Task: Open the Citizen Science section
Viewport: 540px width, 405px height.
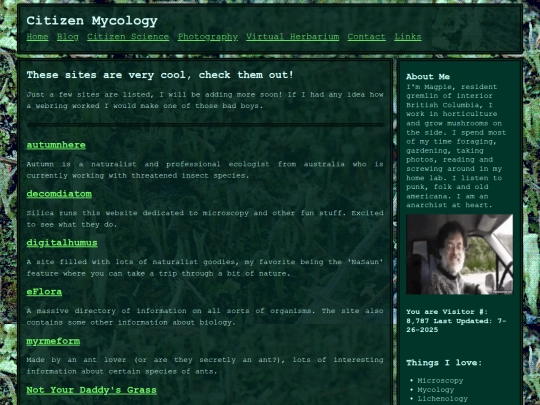Action: pos(128,37)
